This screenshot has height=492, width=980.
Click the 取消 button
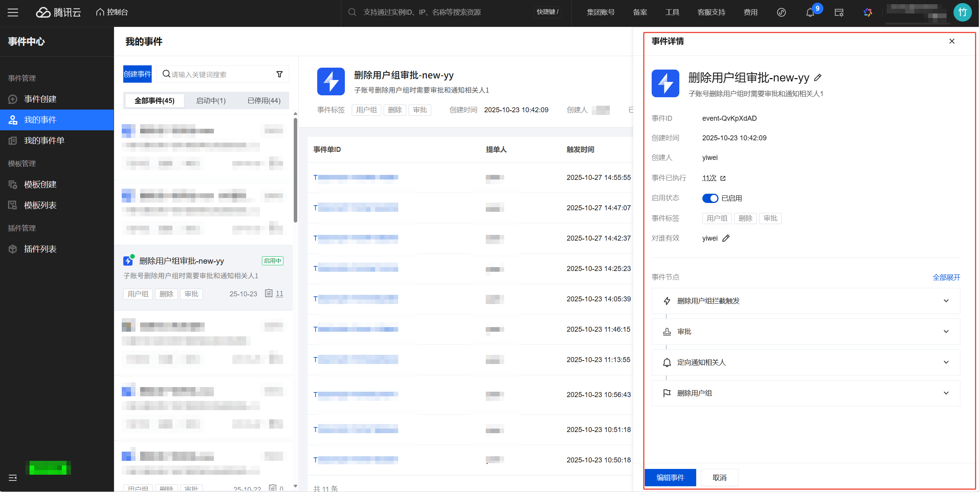[x=719, y=477]
